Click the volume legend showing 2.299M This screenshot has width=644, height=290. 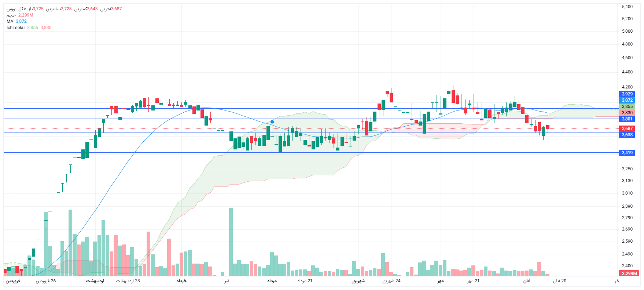click(x=20, y=15)
